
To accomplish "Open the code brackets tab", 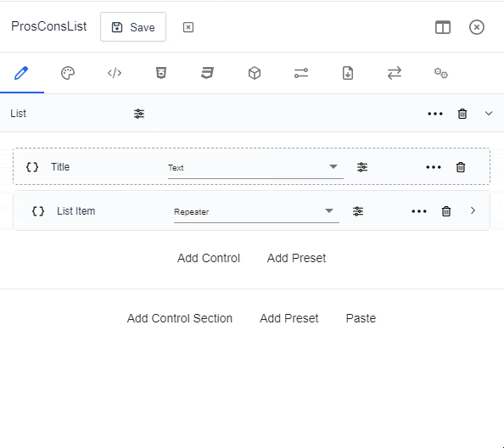I will click(115, 73).
